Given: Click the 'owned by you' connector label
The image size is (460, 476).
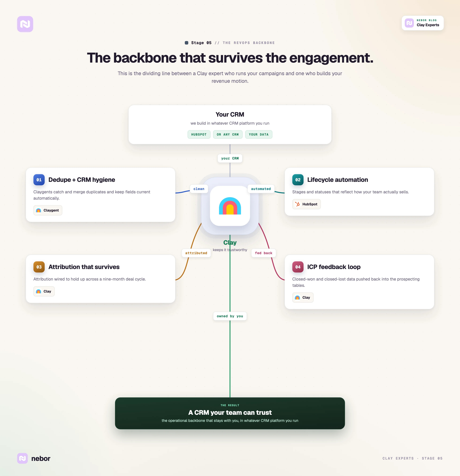Looking at the screenshot, I should pos(230,316).
